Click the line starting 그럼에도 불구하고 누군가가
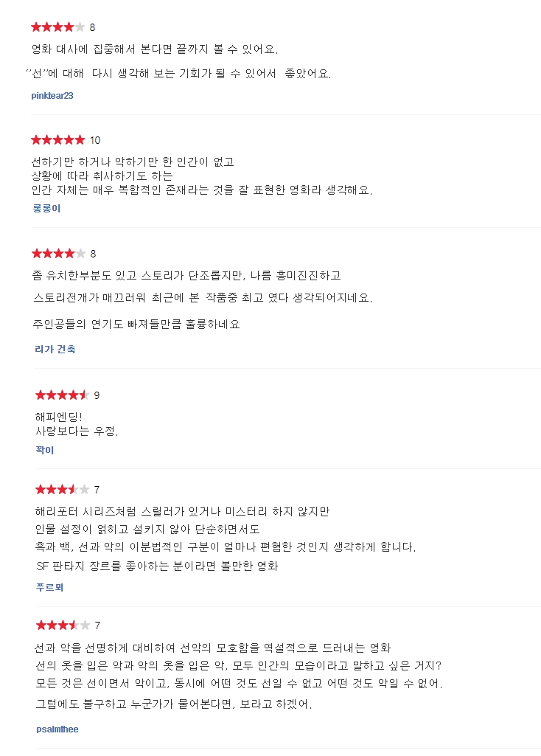 tap(174, 704)
